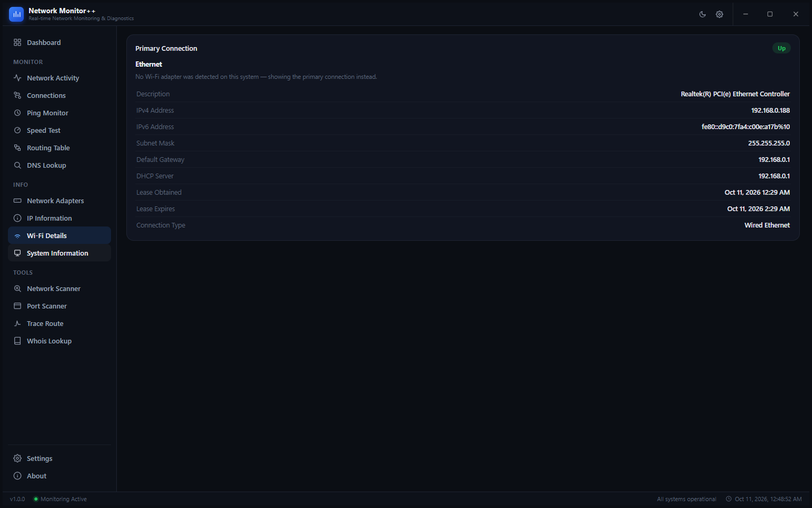Go to the Connections page
812x508 pixels.
(59, 95)
